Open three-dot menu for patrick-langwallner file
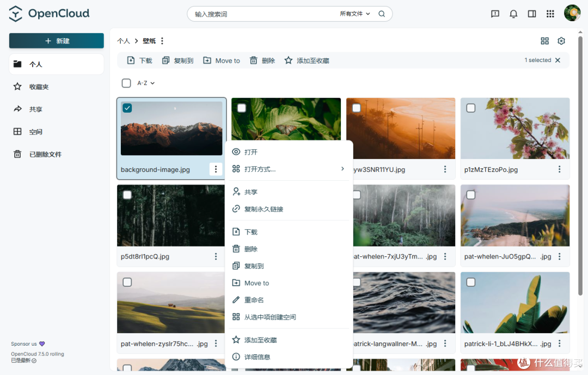The width and height of the screenshot is (588, 375). click(445, 343)
